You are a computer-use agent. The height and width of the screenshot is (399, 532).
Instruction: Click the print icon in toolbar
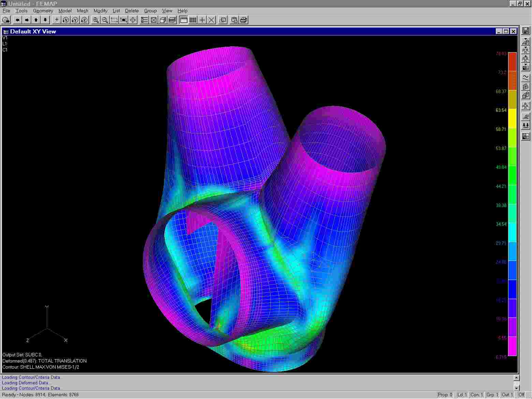click(243, 20)
